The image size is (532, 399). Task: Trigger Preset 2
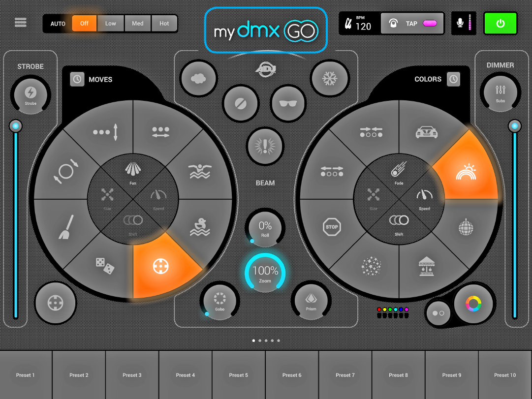coord(79,375)
